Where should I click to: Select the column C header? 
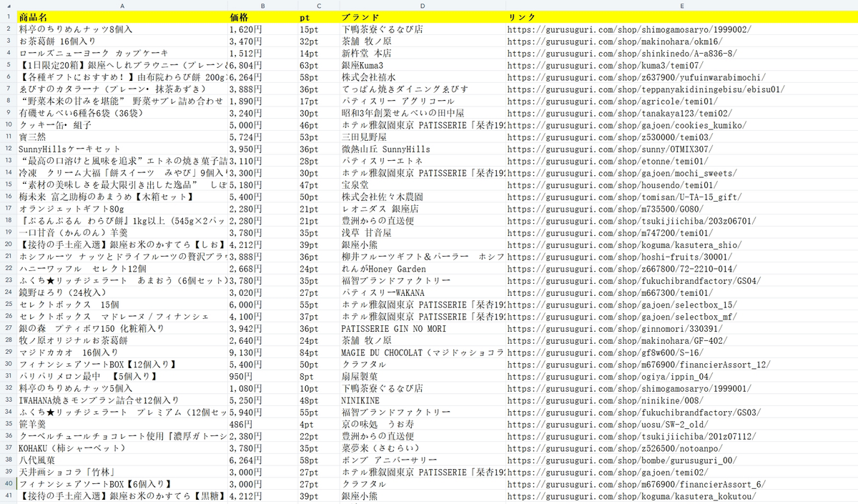319,5
